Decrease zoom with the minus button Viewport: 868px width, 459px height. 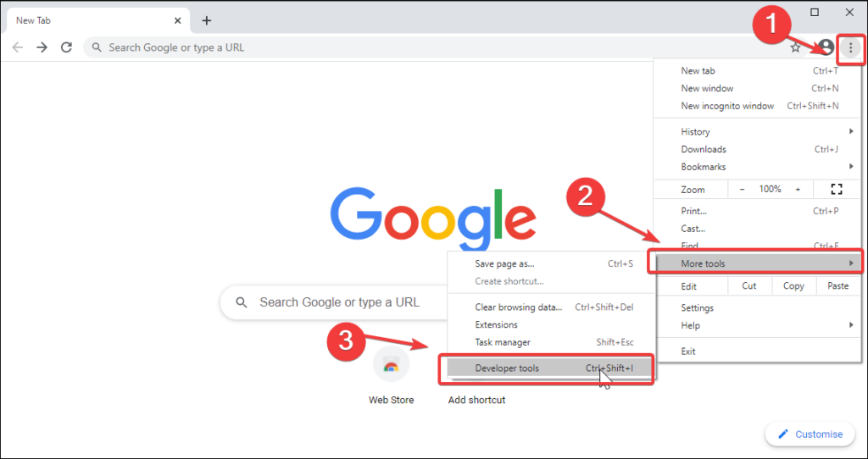[x=742, y=189]
